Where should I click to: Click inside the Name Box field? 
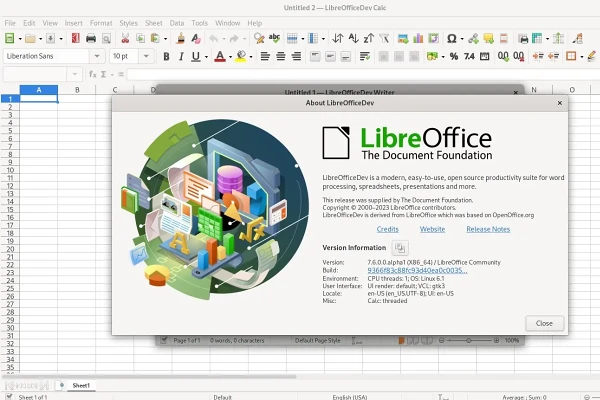(x=35, y=74)
